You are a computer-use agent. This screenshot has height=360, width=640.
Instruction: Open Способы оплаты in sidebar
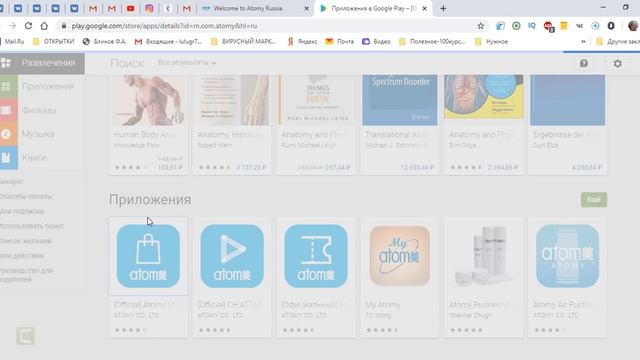coord(26,196)
